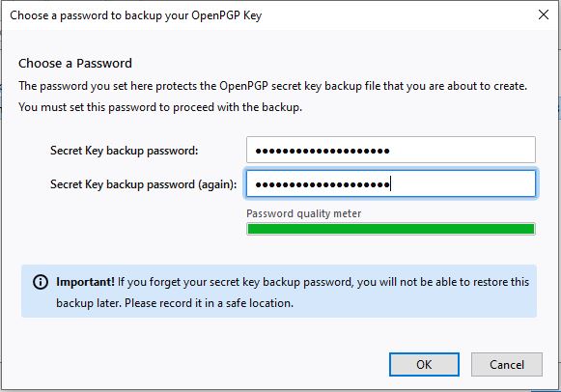This screenshot has width=561, height=392.
Task: Focus the Secret Key backup password (again) field
Action: (391, 183)
